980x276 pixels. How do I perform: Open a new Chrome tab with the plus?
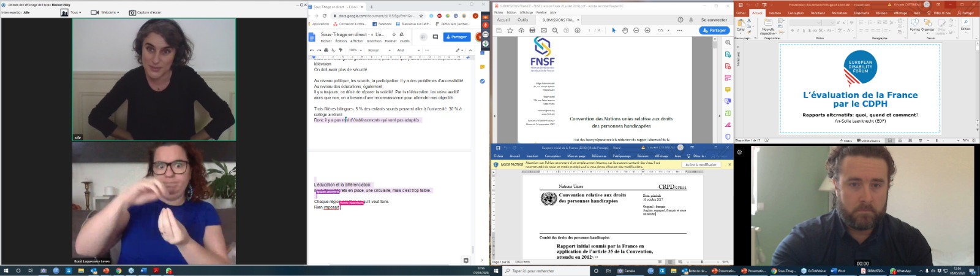[371, 7]
